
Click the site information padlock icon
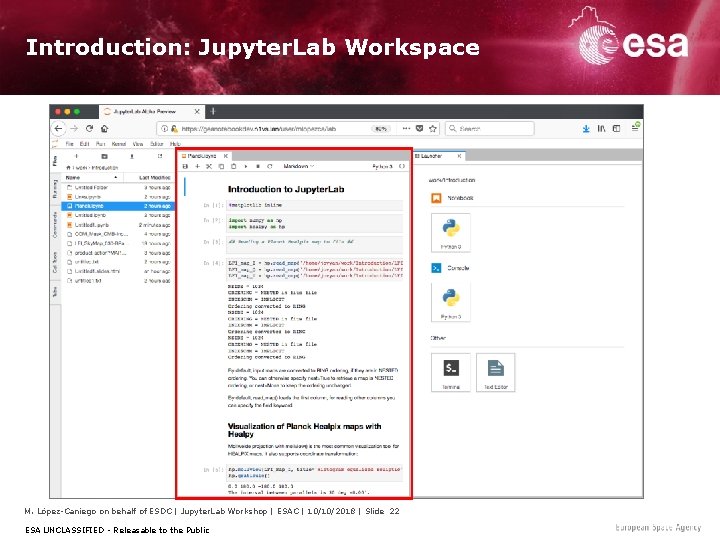(x=174, y=129)
